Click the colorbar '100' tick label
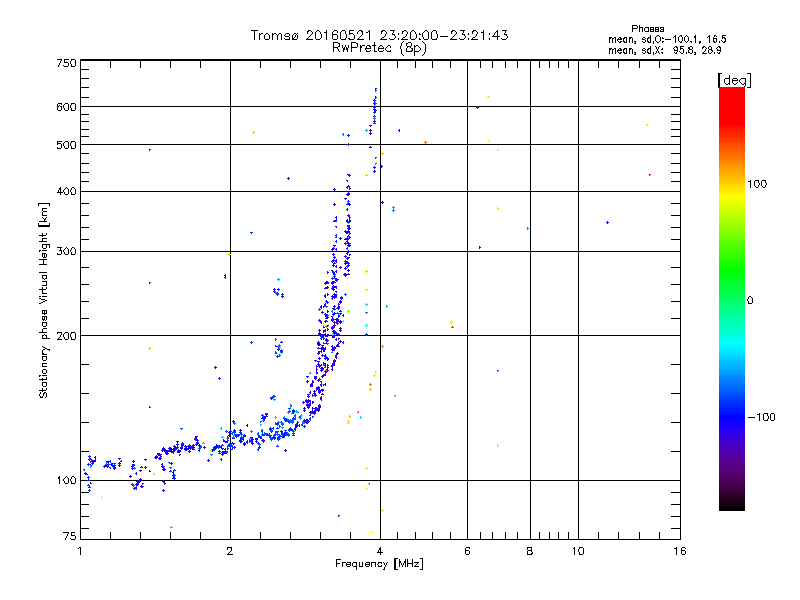This screenshot has width=800, height=600. [x=757, y=184]
